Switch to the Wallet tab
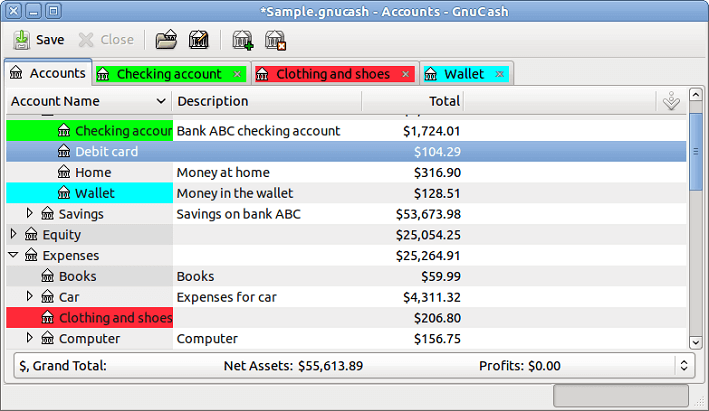Viewport: 709px width, 411px height. [463, 74]
